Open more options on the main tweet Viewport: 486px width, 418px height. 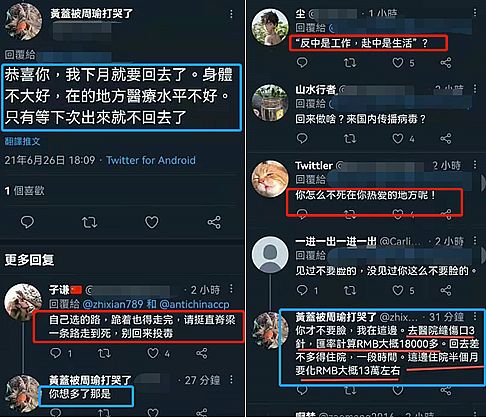point(231,14)
